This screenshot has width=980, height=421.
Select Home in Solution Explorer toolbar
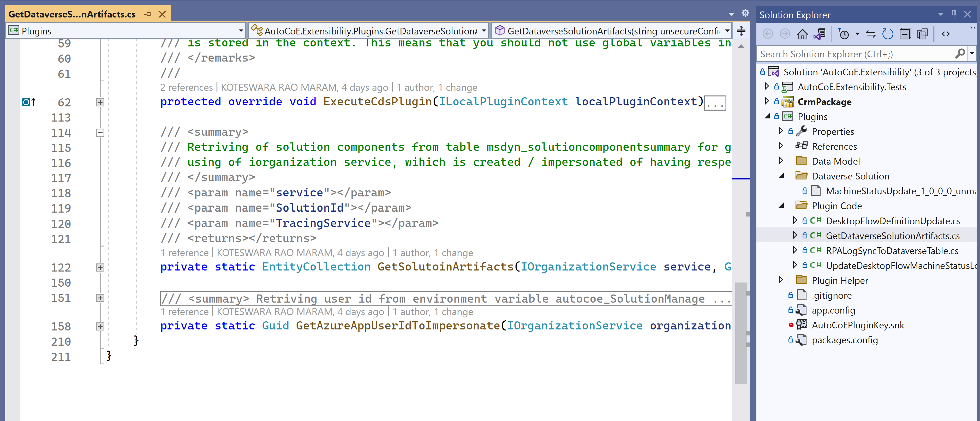point(803,33)
